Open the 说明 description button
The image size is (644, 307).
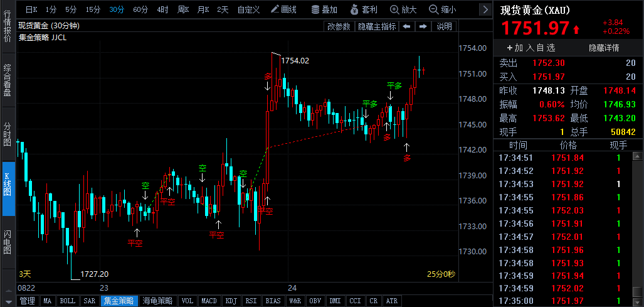(x=444, y=26)
